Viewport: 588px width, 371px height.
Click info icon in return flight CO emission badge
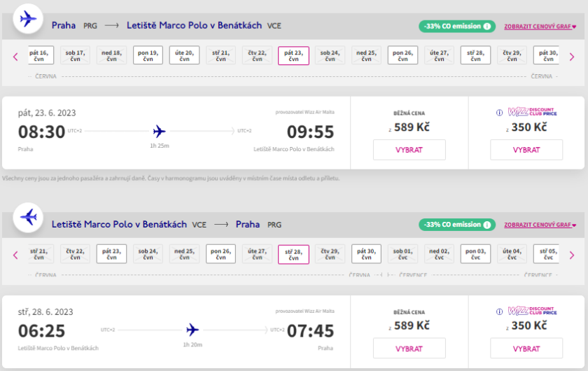pos(487,225)
